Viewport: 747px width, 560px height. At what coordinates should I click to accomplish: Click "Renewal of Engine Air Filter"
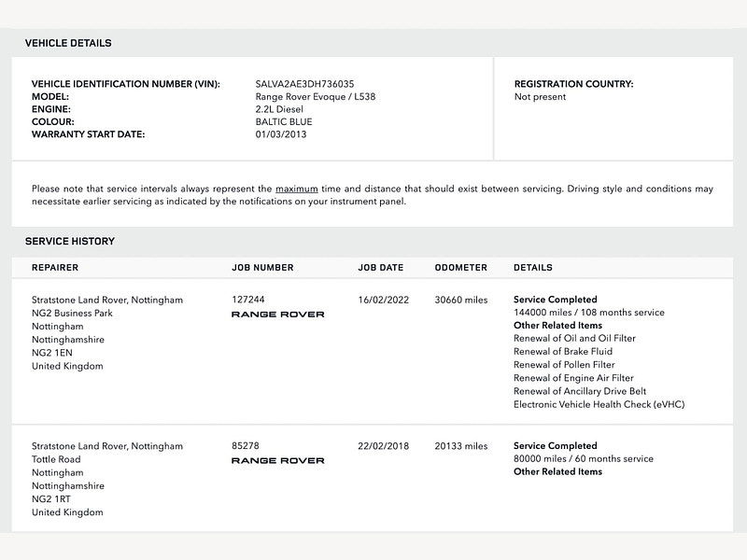pos(573,378)
